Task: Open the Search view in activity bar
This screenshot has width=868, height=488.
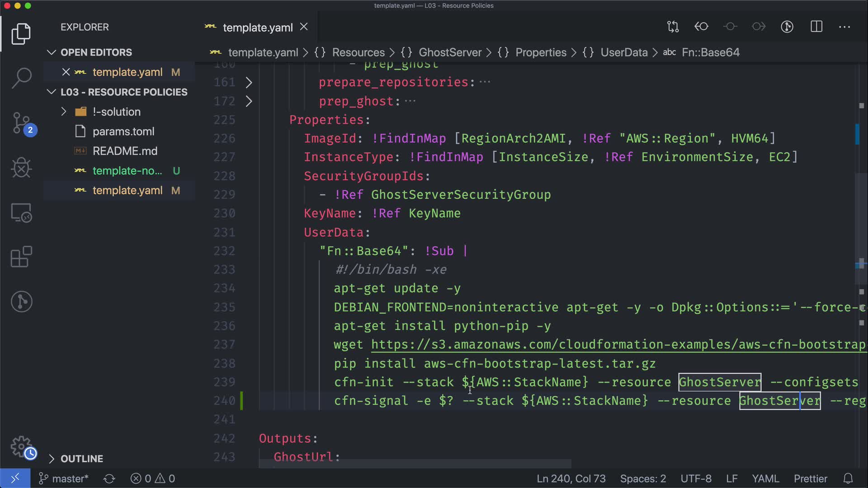Action: click(21, 78)
